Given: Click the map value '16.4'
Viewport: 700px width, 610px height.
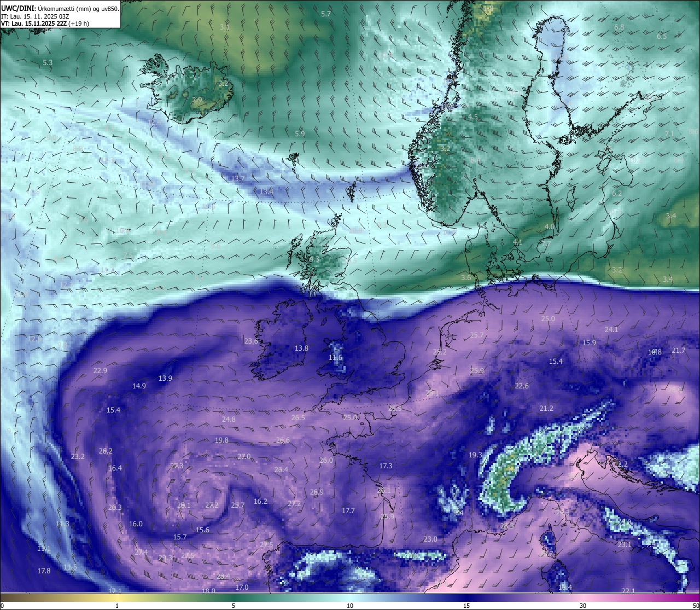Looking at the screenshot, I should click(x=115, y=468).
